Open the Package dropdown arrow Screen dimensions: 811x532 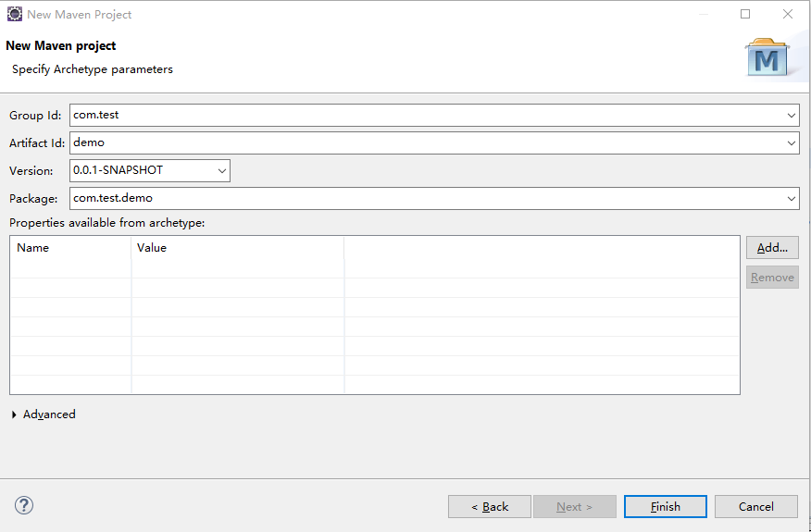[x=792, y=199]
